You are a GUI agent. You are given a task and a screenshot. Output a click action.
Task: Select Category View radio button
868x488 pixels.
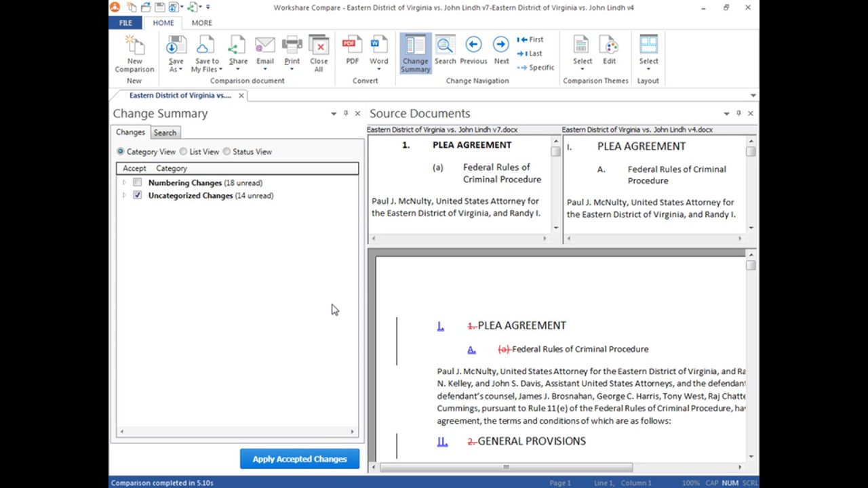coord(121,152)
